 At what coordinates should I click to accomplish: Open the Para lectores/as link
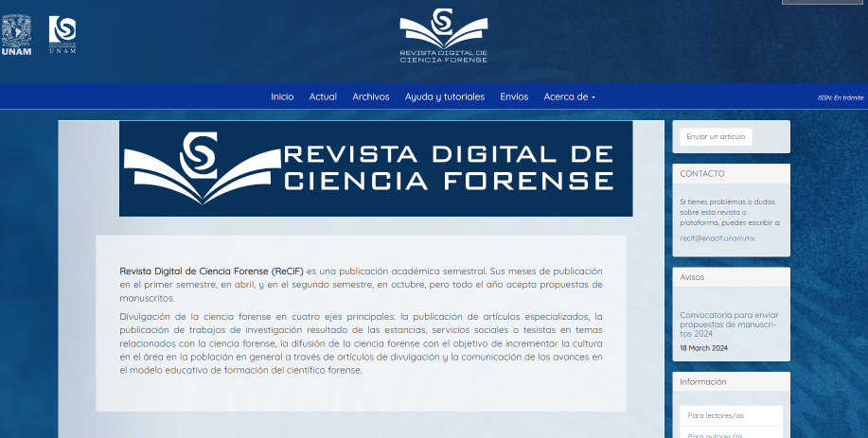tap(732, 415)
